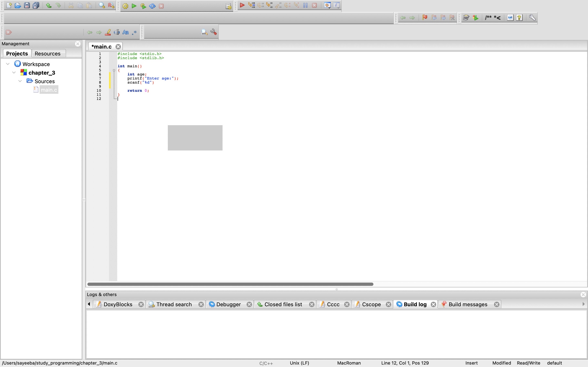Click the editor horizontal scrollbar
This screenshot has width=588, height=367.
click(x=230, y=284)
